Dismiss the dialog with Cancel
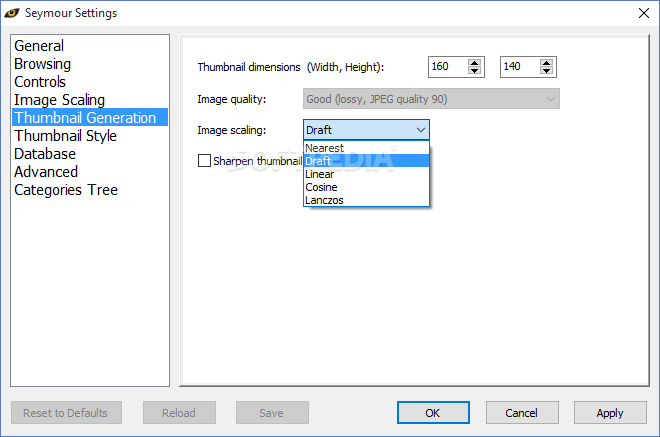Image resolution: width=660 pixels, height=437 pixels. coord(522,413)
